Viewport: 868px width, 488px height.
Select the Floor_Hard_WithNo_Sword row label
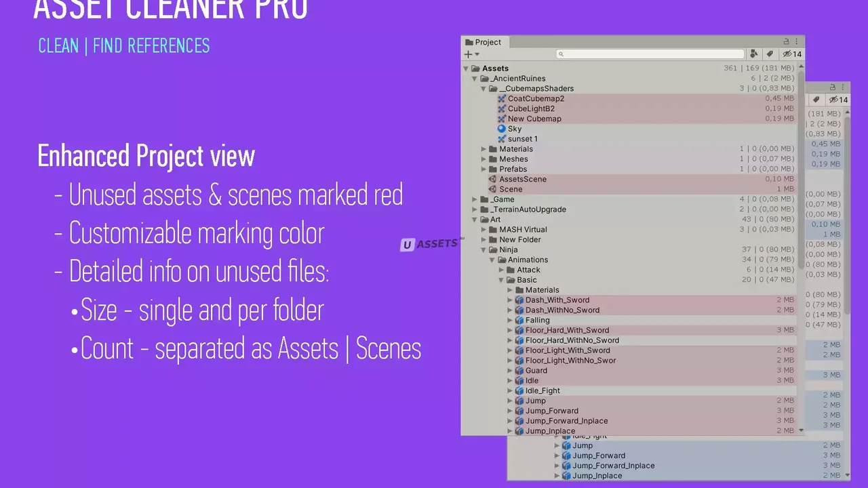tap(572, 340)
